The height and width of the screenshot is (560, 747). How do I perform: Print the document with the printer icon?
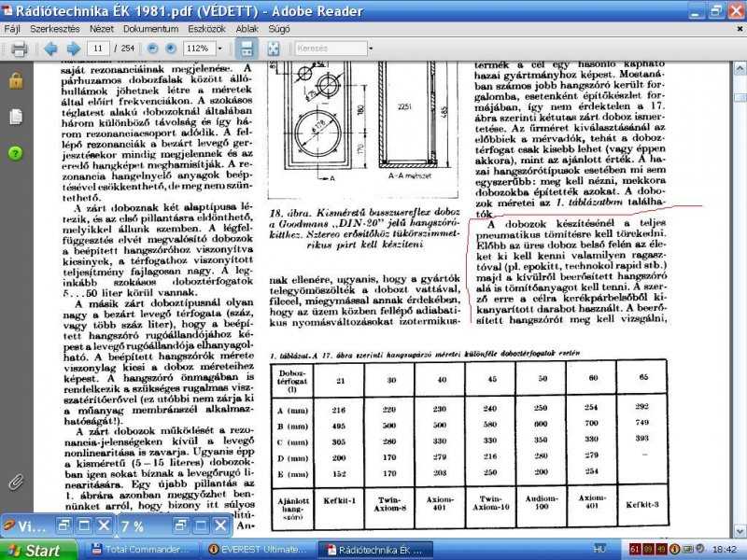coord(19,49)
